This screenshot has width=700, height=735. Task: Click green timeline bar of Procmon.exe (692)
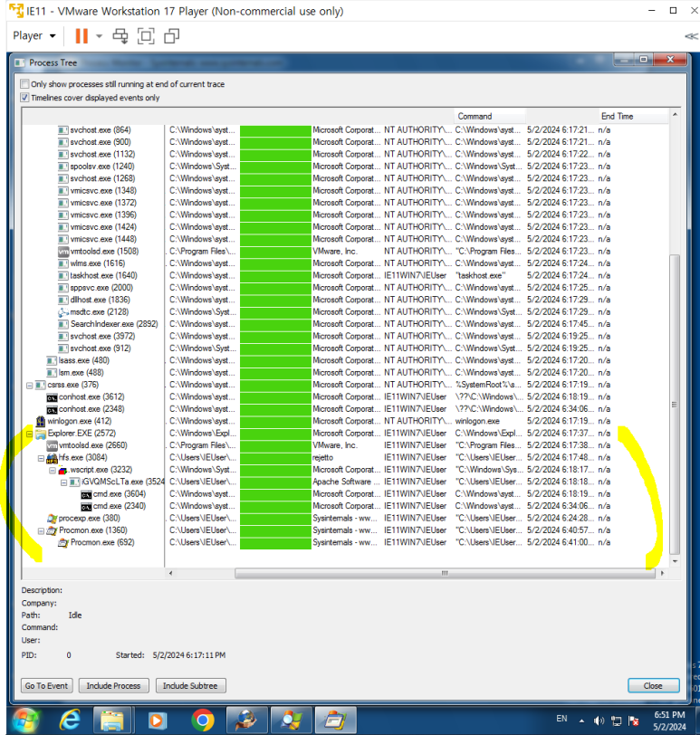click(275, 543)
